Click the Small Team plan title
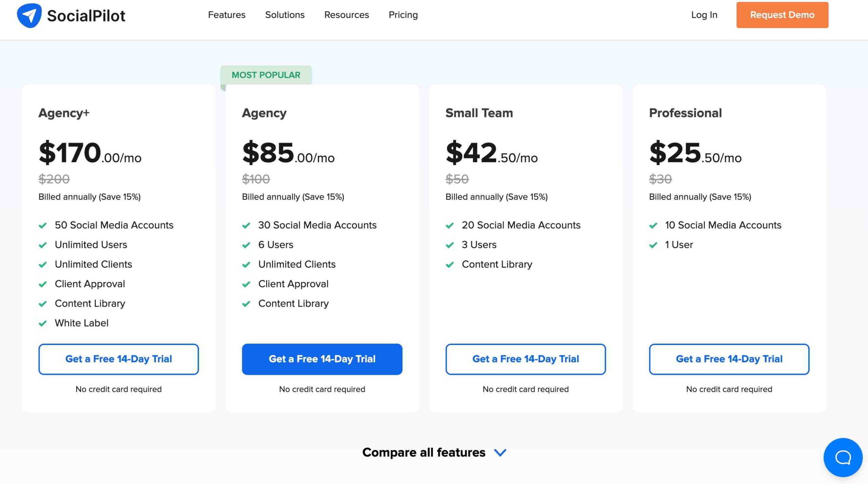Screen dimensions: 868x484 pyautogui.click(x=479, y=113)
